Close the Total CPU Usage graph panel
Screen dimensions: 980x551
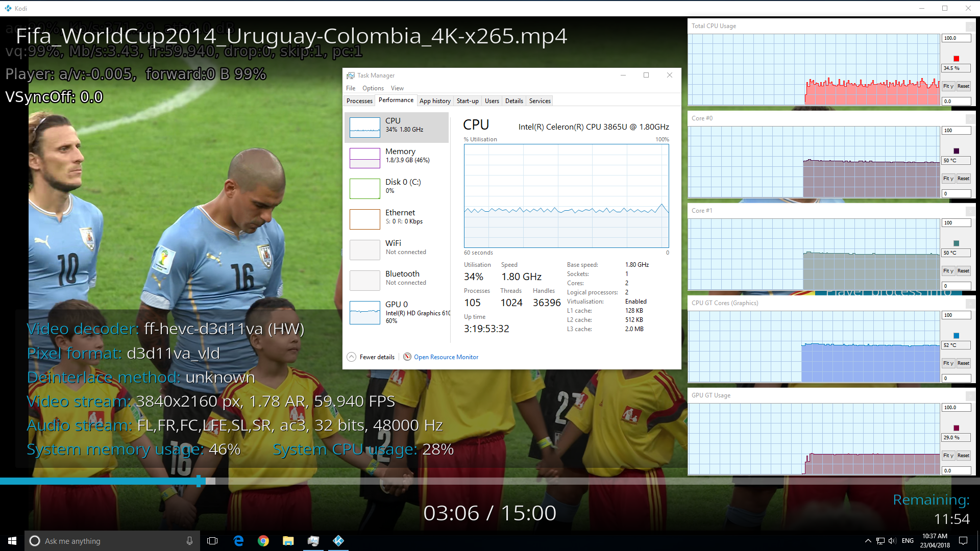coord(970,27)
